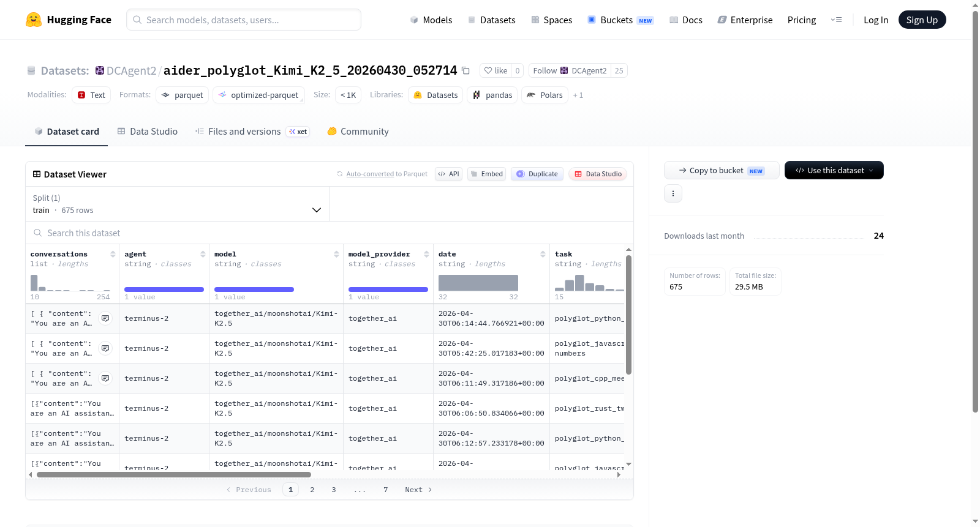Viewport: 980px width, 527px height.
Task: Click Copy to bucket button
Action: (722, 170)
